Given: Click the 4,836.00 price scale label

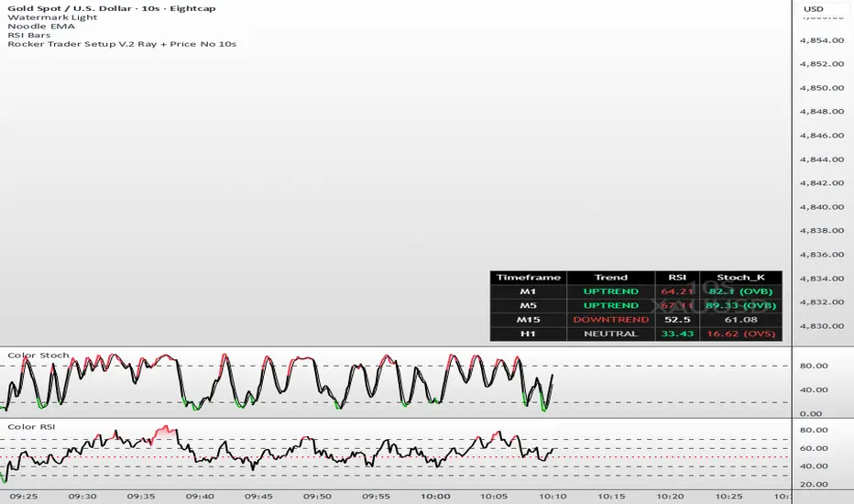Looking at the screenshot, I should [x=822, y=255].
